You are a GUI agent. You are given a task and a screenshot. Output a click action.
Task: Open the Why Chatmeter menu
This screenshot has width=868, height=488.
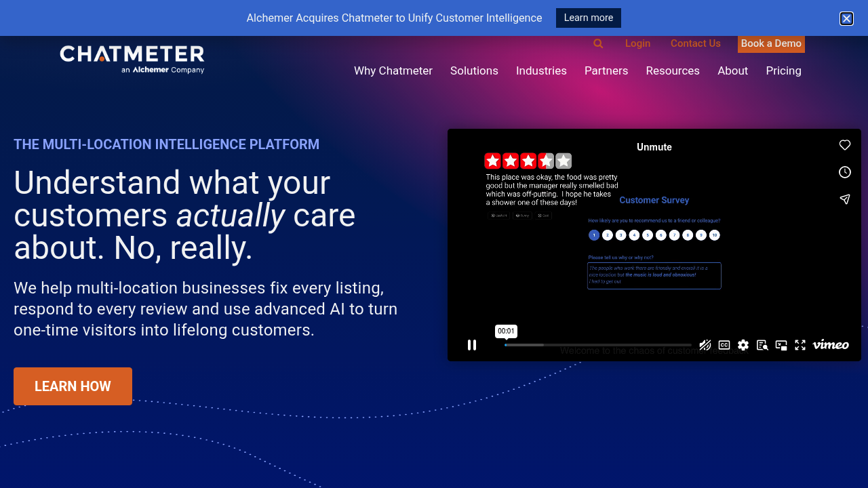(393, 70)
